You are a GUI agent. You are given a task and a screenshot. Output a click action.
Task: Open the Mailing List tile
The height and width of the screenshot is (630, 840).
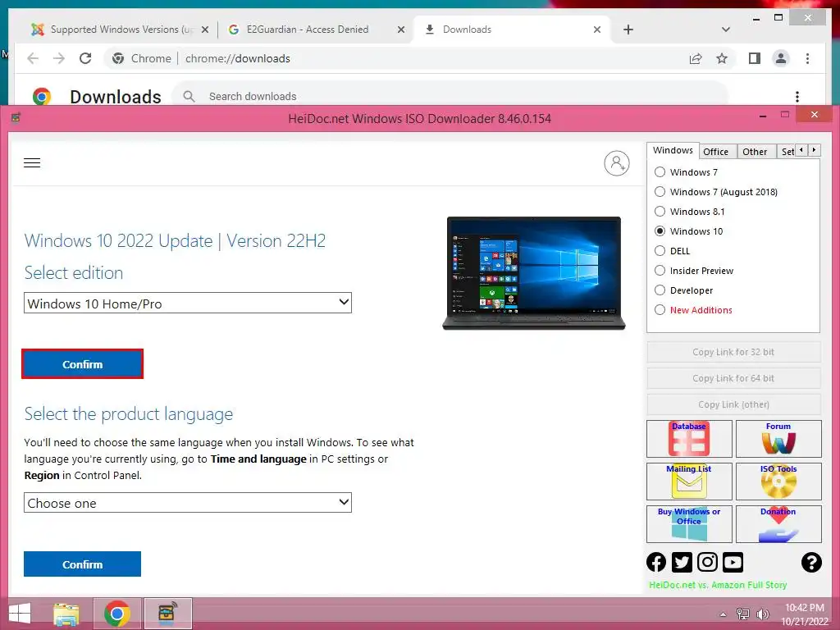(689, 481)
